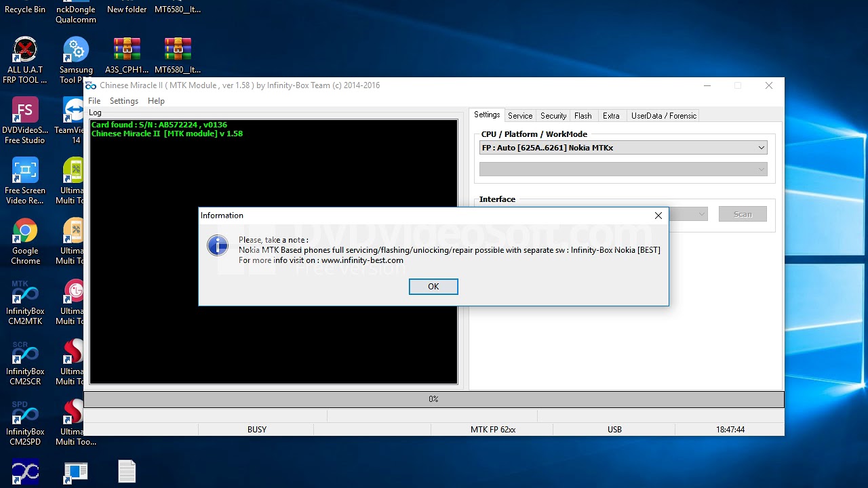This screenshot has width=868, height=488.
Task: Switch to the Extra tab
Action: [x=611, y=116]
